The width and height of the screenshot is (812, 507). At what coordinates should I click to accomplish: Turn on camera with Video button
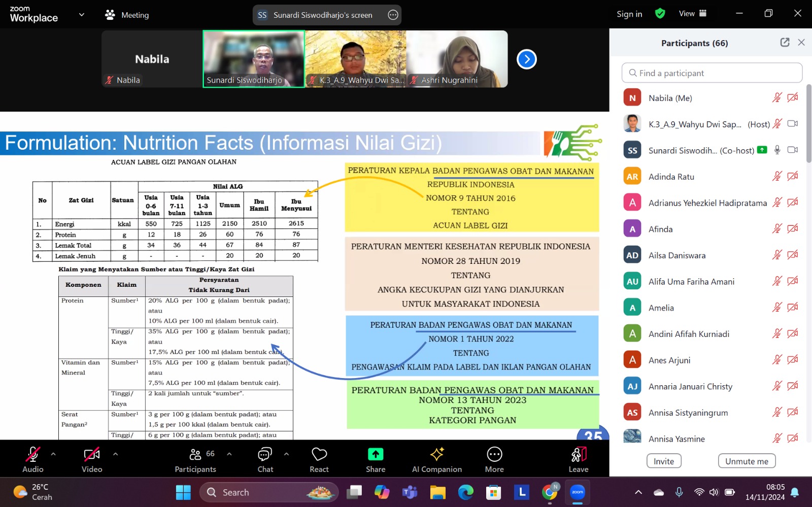point(92,459)
